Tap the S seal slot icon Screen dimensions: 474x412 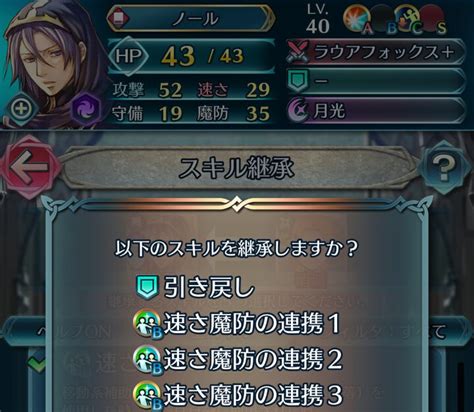pyautogui.click(x=434, y=19)
